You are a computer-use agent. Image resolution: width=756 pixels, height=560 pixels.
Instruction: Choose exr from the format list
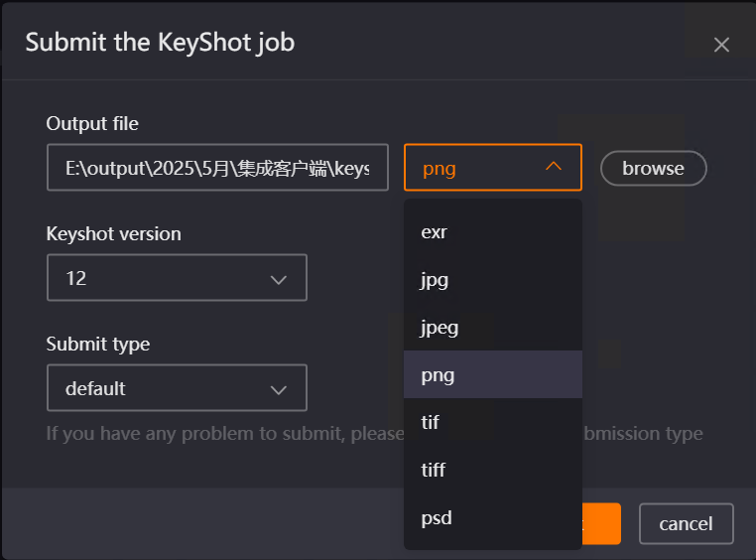(x=493, y=232)
